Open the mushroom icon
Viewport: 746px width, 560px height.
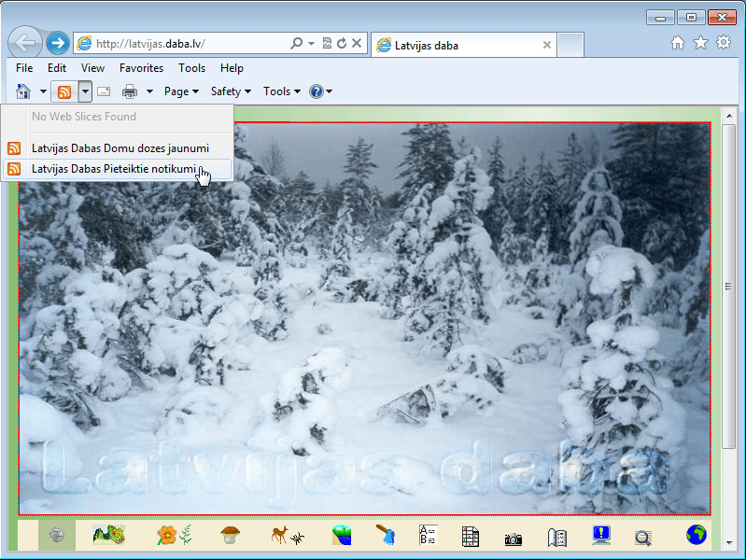coord(231,535)
